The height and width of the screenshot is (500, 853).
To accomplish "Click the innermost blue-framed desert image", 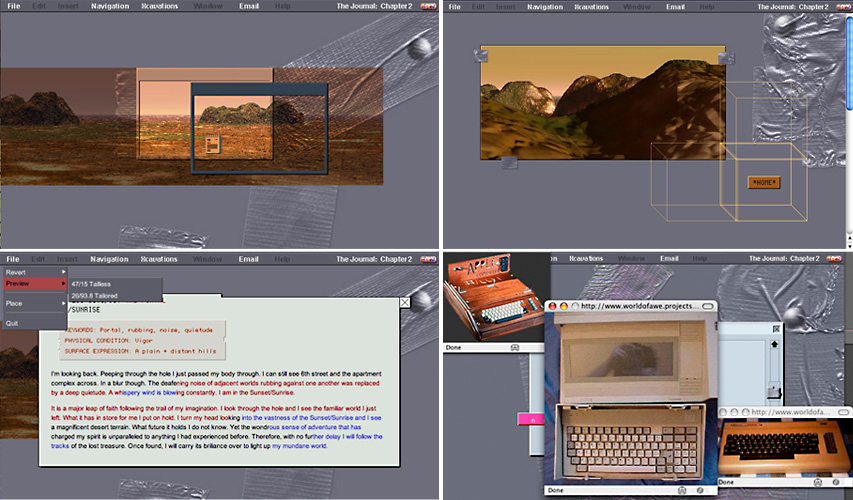I will click(259, 127).
